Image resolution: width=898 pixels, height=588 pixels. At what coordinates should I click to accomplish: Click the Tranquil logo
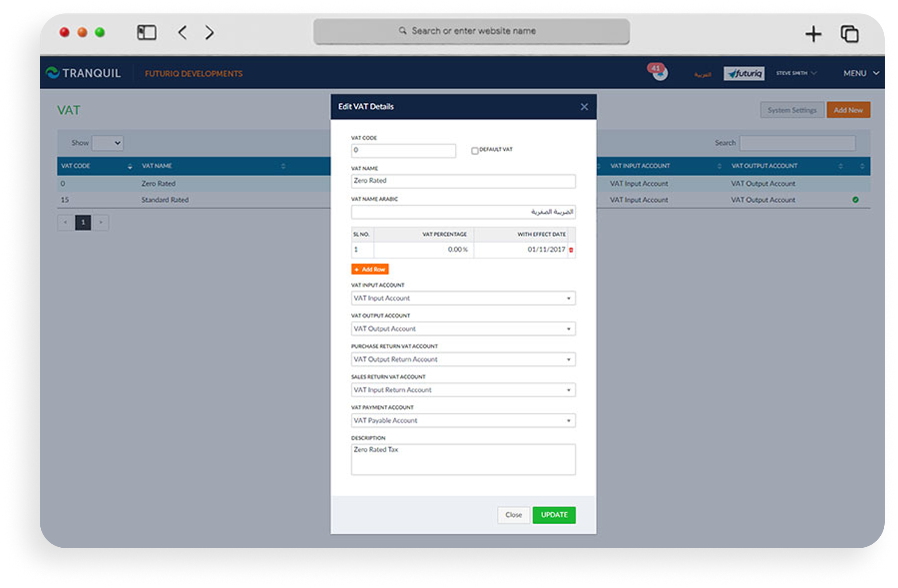point(83,73)
